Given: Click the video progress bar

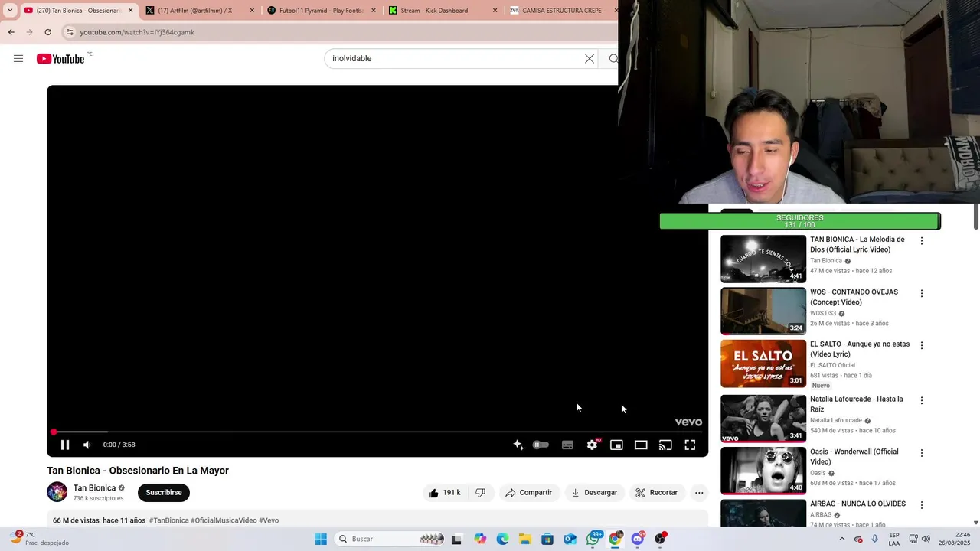Looking at the screenshot, I should click(x=377, y=432).
